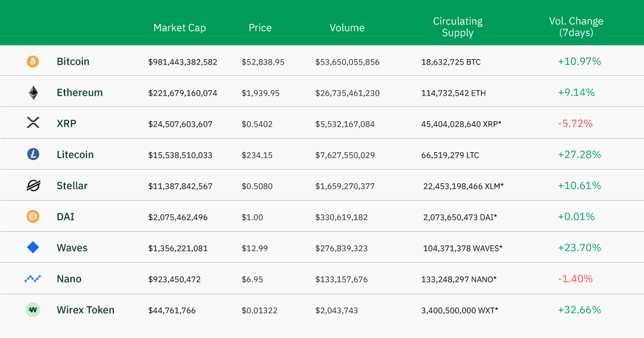
Task: Click the Volume column header
Action: click(x=347, y=27)
